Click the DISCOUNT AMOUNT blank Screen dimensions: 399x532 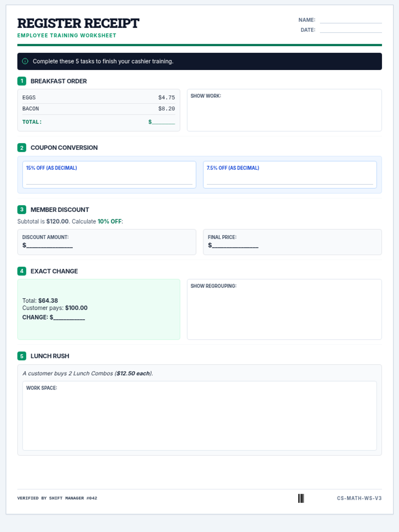[x=49, y=245]
